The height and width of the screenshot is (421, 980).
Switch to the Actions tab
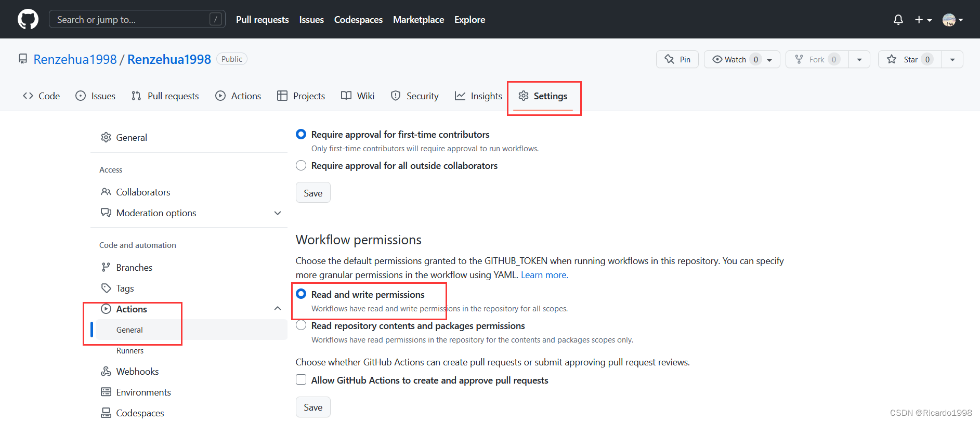pos(238,96)
